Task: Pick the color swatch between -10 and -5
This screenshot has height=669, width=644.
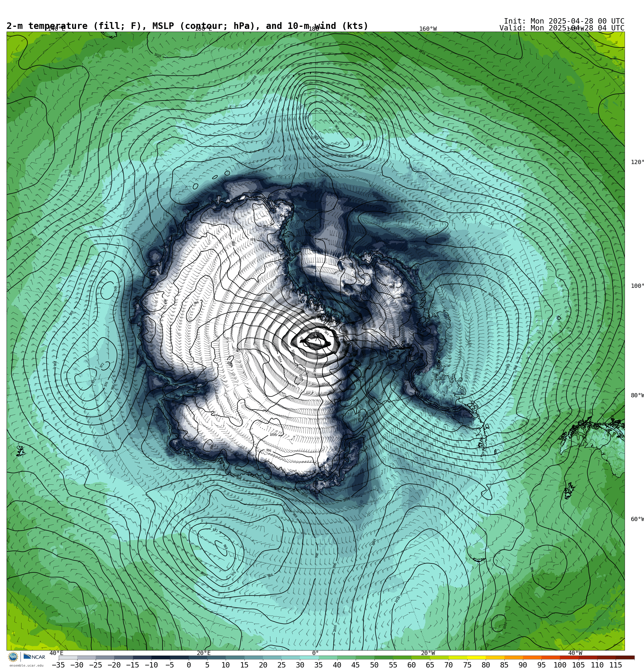Action: (x=161, y=657)
